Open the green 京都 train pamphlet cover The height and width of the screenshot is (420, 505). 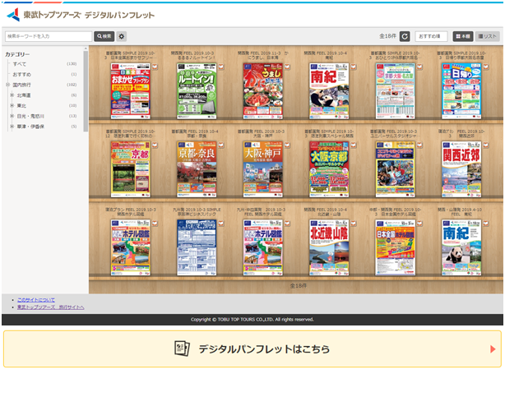pos(131,169)
